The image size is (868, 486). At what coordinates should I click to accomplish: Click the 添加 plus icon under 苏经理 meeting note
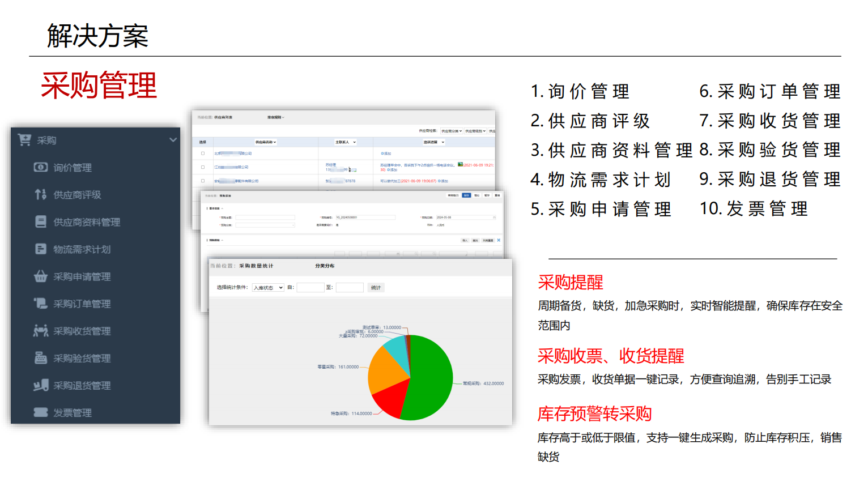click(389, 170)
